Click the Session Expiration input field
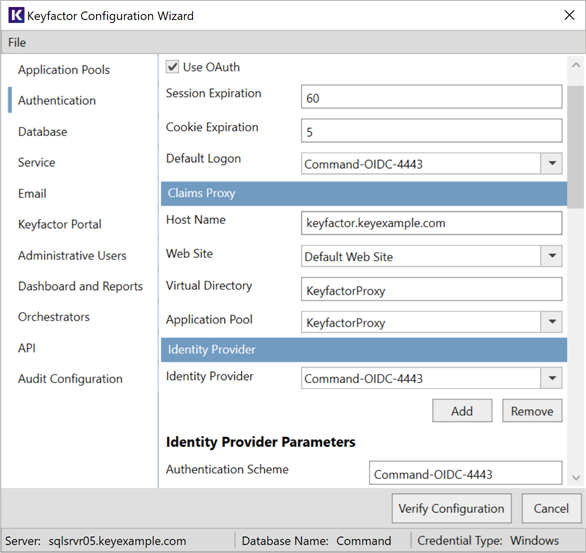Screen dimensions: 586x553 [432, 97]
